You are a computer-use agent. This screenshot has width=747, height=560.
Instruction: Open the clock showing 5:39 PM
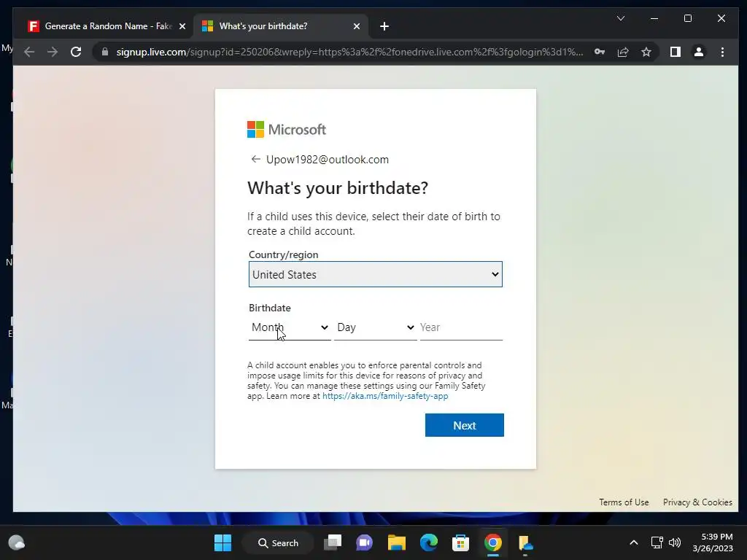(x=712, y=542)
